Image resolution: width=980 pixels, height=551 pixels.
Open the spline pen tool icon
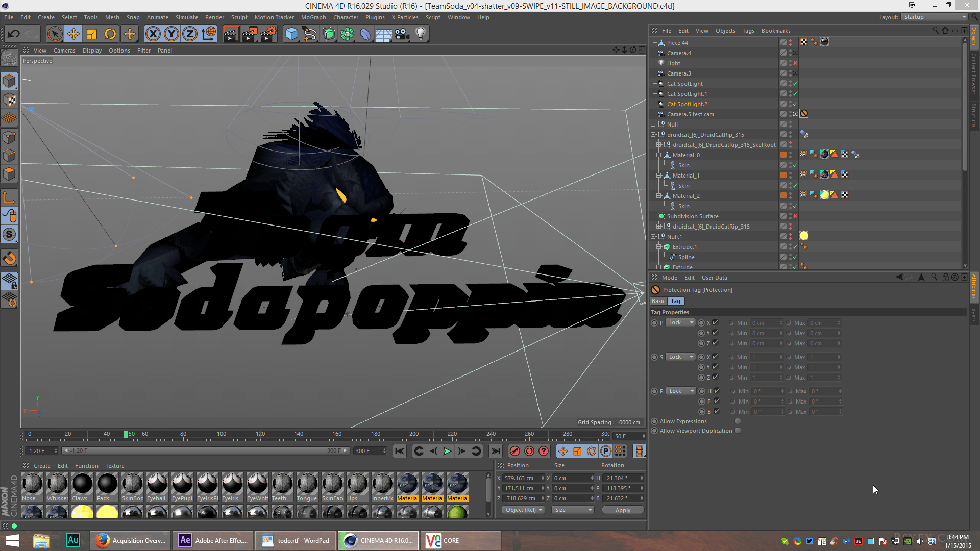point(310,34)
